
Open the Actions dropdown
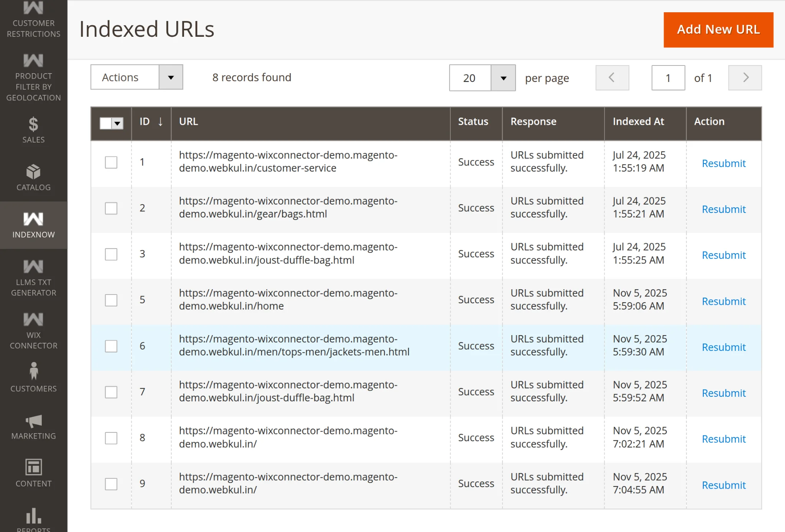pyautogui.click(x=136, y=77)
